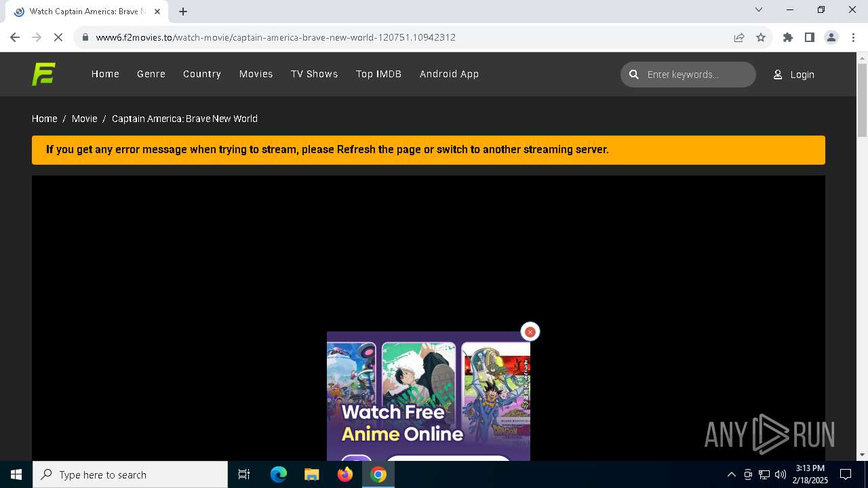Open Chrome profile avatar

831,37
